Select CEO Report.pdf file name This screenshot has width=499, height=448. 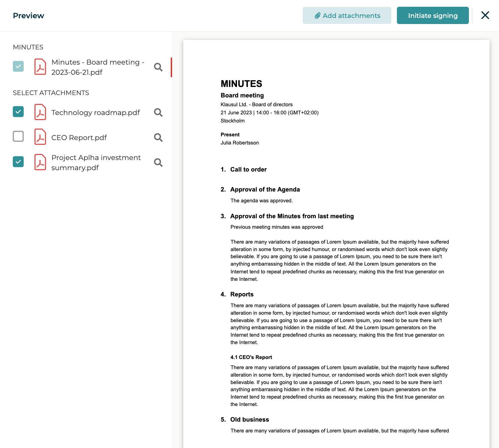(79, 137)
